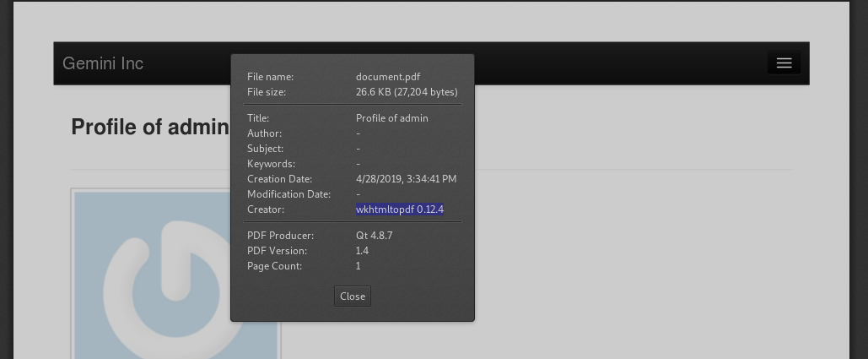Click the Creator label in properties
Image resolution: width=868 pixels, height=359 pixels.
click(266, 209)
